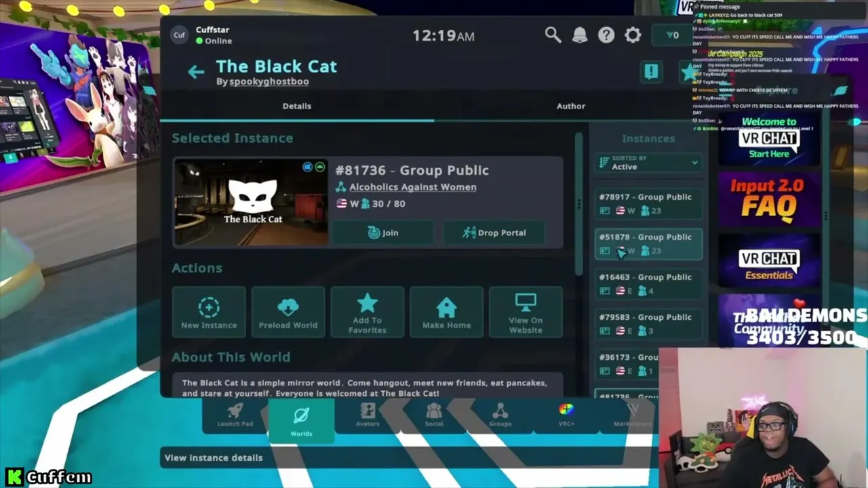Click the 'About This World' heading
868x488 pixels.
click(x=231, y=357)
